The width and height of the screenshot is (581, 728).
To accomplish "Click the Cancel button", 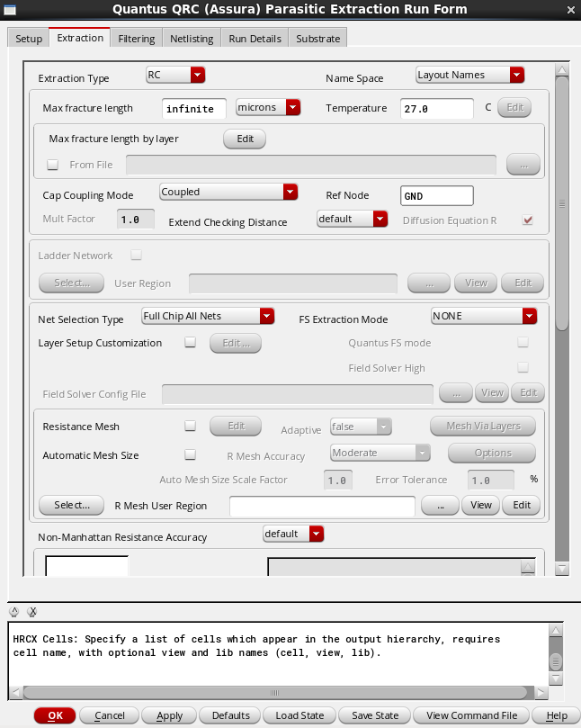I will [110, 715].
